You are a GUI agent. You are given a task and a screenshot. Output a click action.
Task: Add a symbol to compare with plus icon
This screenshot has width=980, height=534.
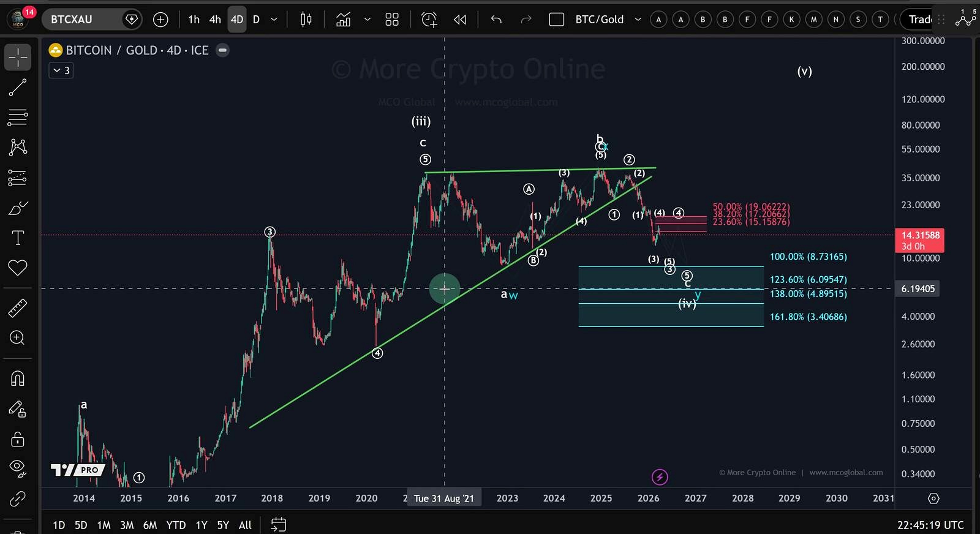160,20
